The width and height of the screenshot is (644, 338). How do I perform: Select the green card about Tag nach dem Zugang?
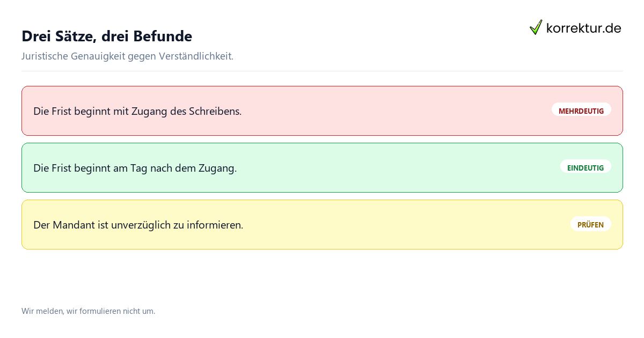pyautogui.click(x=322, y=168)
